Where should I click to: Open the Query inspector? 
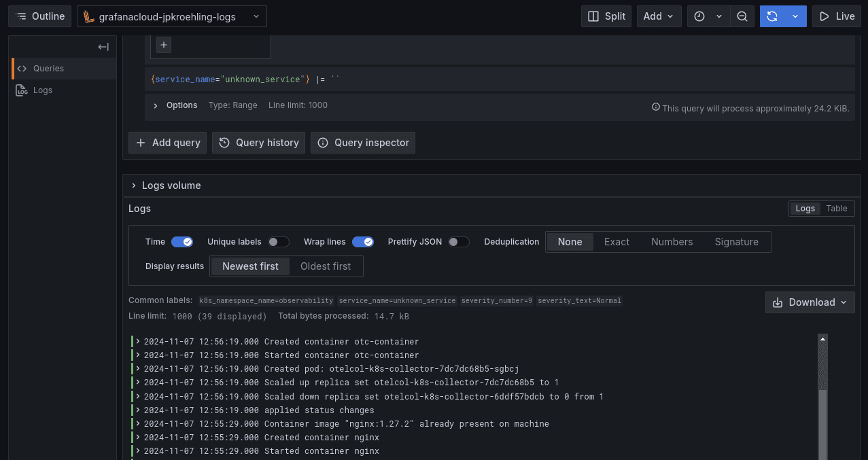click(362, 143)
